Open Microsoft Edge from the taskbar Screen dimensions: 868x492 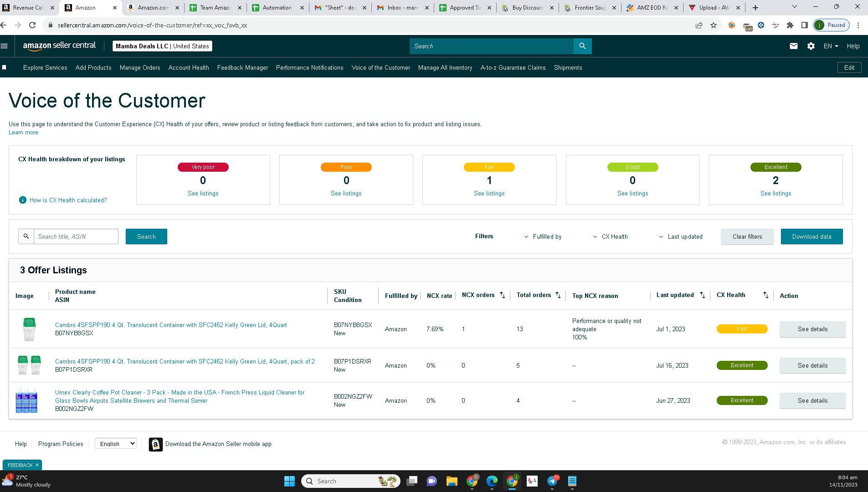(492, 481)
